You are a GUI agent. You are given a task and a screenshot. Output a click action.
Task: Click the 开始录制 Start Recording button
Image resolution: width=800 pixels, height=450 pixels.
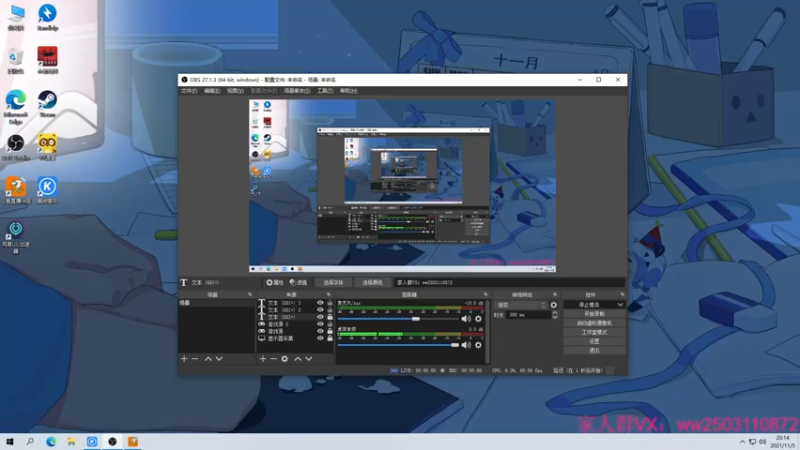[x=594, y=314]
